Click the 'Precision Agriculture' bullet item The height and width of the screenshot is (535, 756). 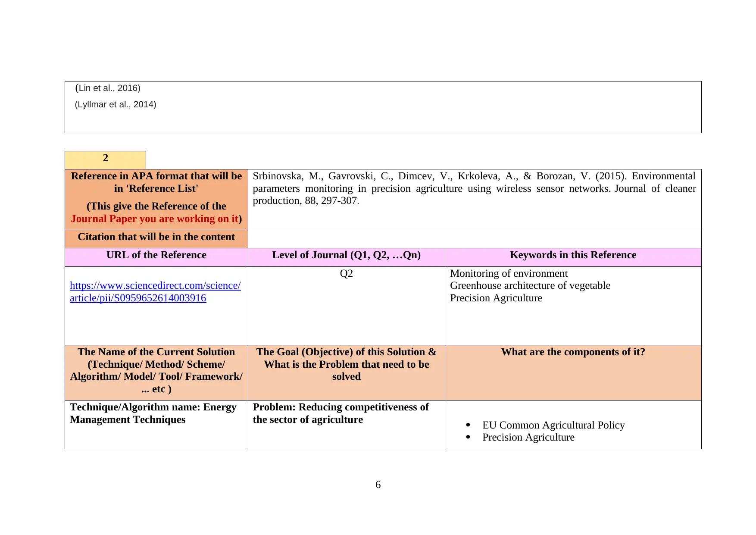point(528,438)
